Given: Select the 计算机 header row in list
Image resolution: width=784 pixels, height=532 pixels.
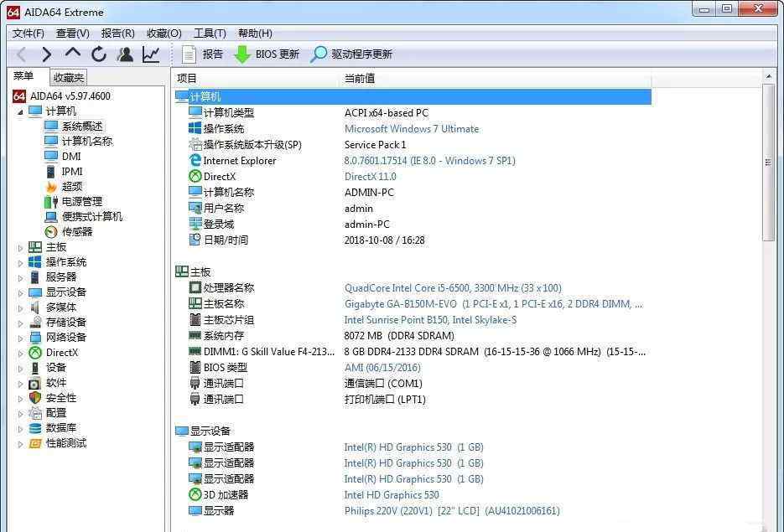Looking at the screenshot, I should pos(413,97).
